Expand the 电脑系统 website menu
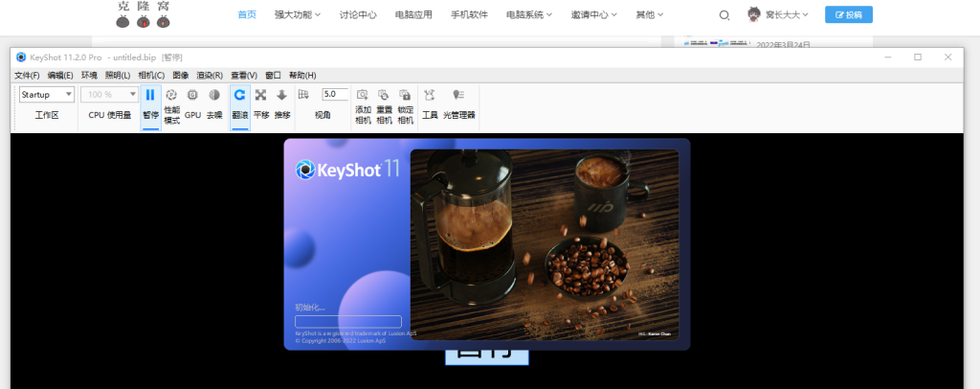The height and width of the screenshot is (389, 980). (529, 14)
